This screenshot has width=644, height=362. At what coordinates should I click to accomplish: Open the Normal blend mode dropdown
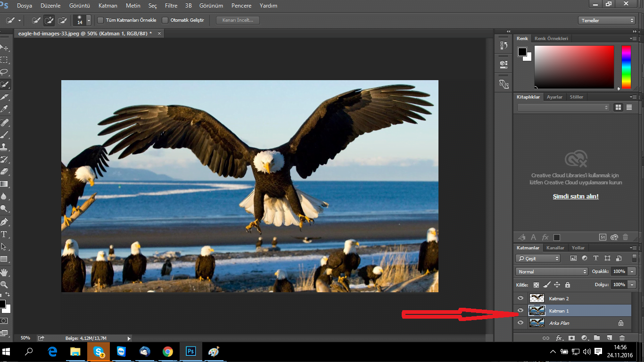552,271
